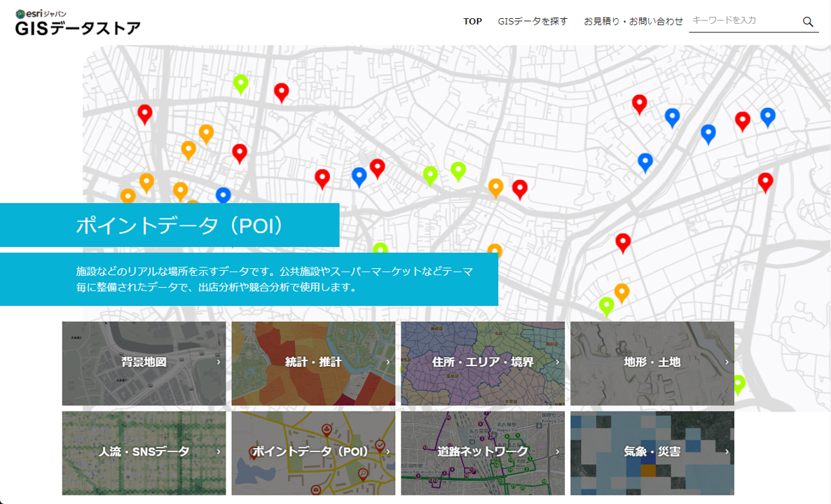Open the 住所・エリア・境界 category tile

[x=483, y=363]
